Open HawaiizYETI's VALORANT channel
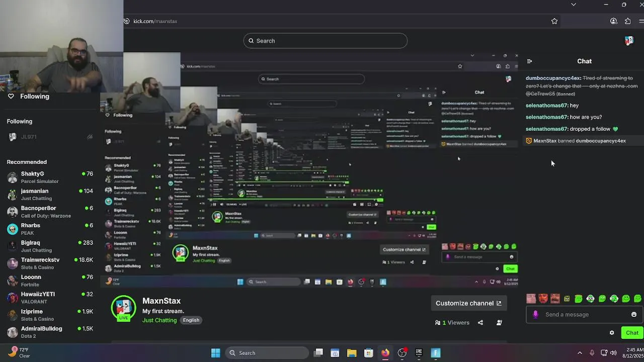 (50, 298)
